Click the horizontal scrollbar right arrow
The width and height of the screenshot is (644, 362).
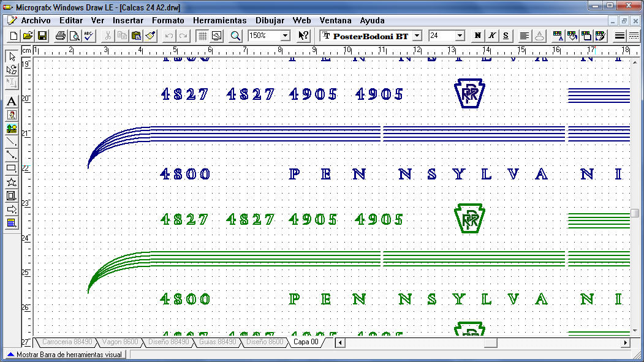(x=625, y=343)
